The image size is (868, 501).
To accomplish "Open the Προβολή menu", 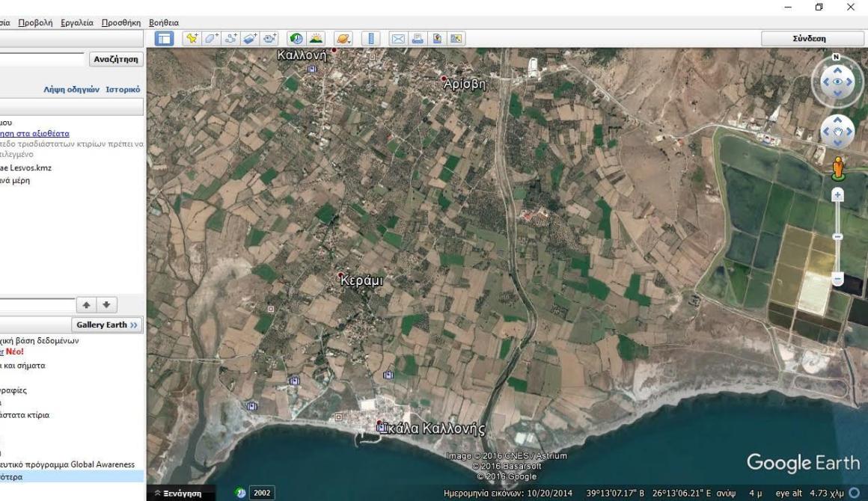I will click(35, 22).
